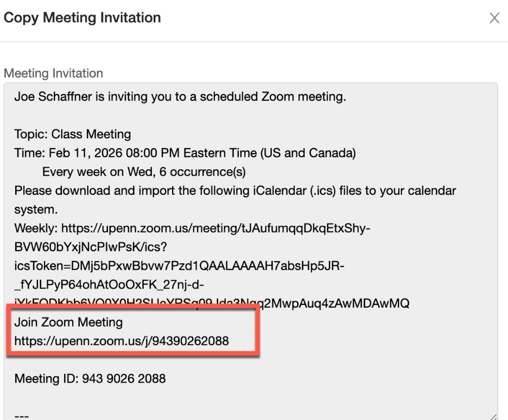Click the Copy Meeting Invitation title
This screenshot has height=420, width=508.
(x=82, y=17)
